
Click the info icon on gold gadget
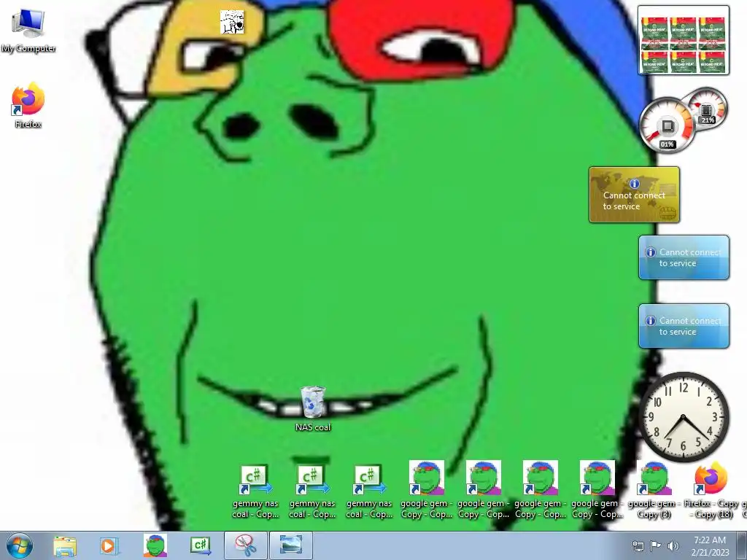tap(634, 184)
